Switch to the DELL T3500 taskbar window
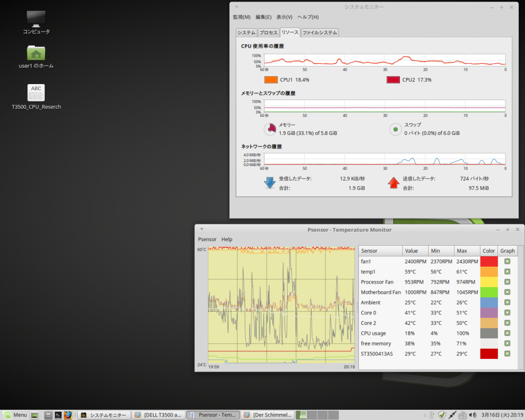Screen dimensions: 525x420 point(158,415)
